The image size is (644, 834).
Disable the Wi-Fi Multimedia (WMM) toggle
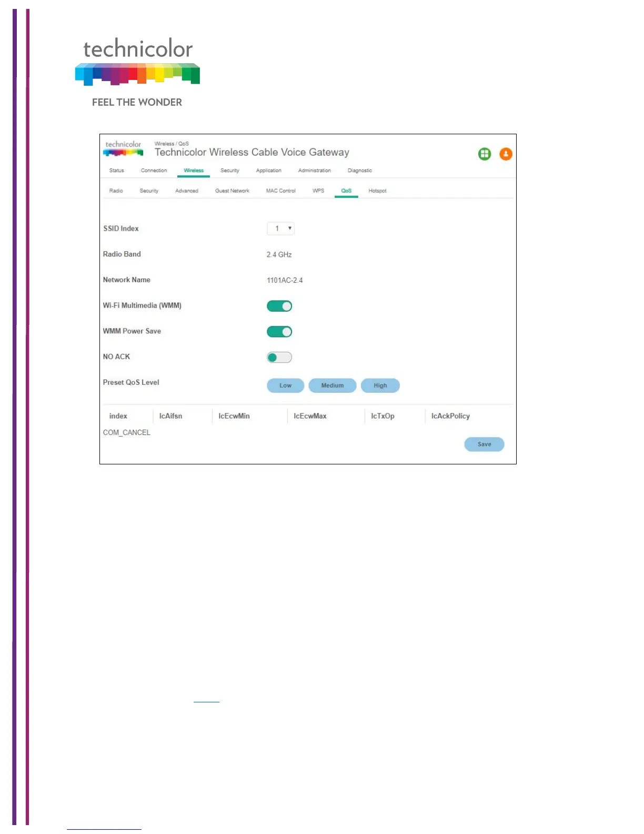(x=279, y=306)
